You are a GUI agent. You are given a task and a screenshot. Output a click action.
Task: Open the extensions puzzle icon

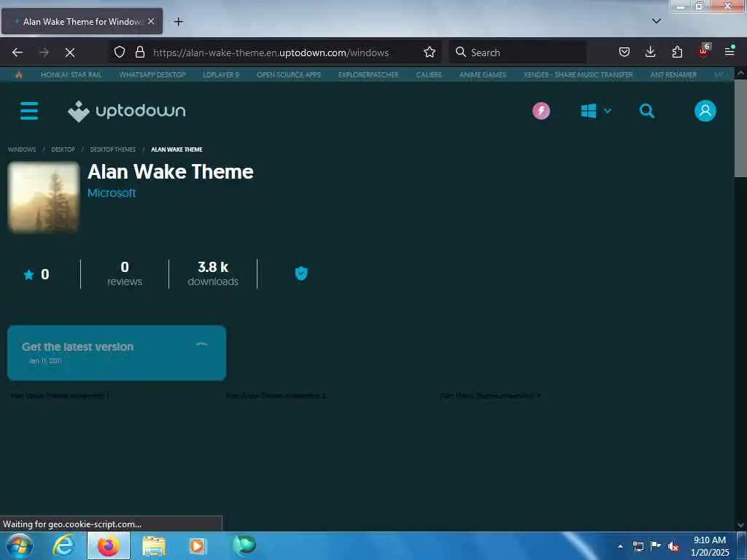click(677, 52)
